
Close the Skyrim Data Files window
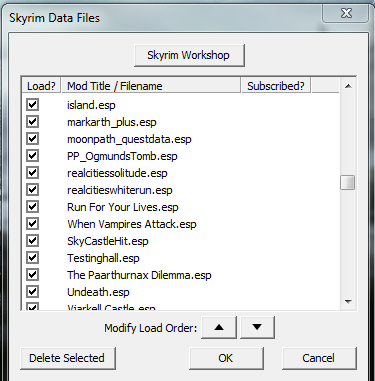[346, 13]
